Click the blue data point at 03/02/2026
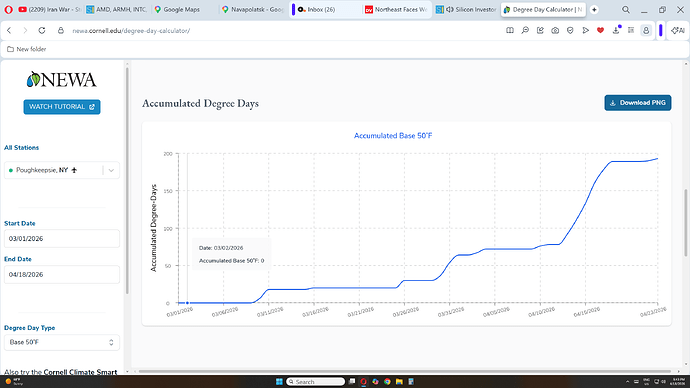 pos(187,303)
